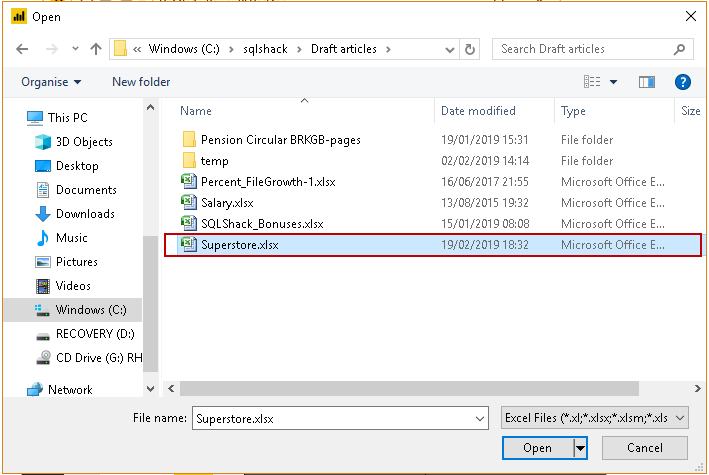This screenshot has height=475, width=709.
Task: Toggle the preview pane icon
Action: coord(646,82)
